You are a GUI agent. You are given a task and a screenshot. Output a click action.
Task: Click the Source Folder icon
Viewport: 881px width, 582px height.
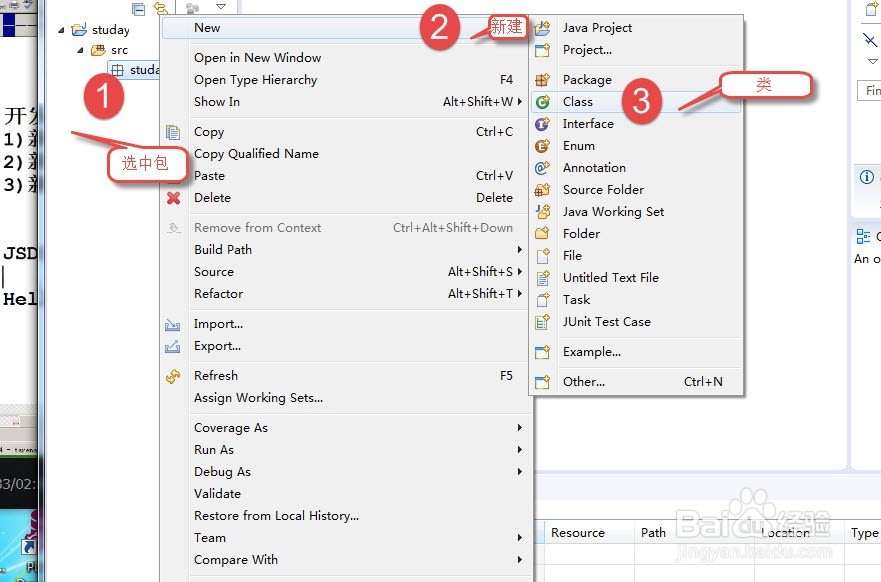(x=542, y=190)
